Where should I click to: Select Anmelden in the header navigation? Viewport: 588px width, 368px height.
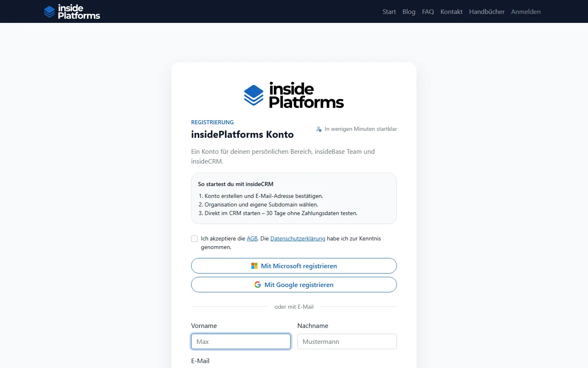pyautogui.click(x=526, y=12)
